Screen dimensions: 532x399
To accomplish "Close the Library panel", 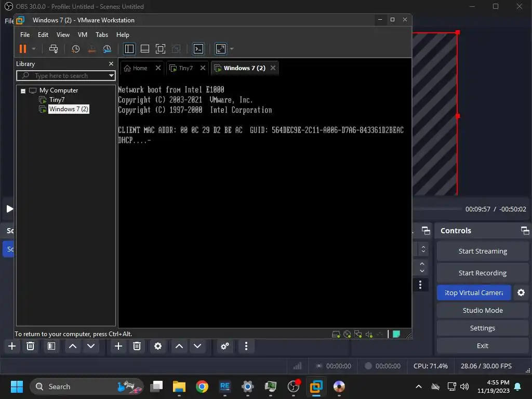I will 111,64.
